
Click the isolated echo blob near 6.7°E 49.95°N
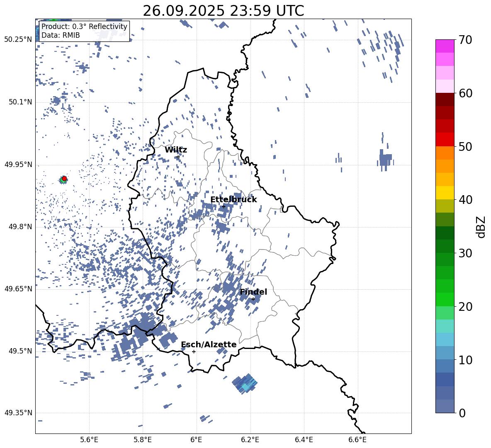(x=385, y=159)
